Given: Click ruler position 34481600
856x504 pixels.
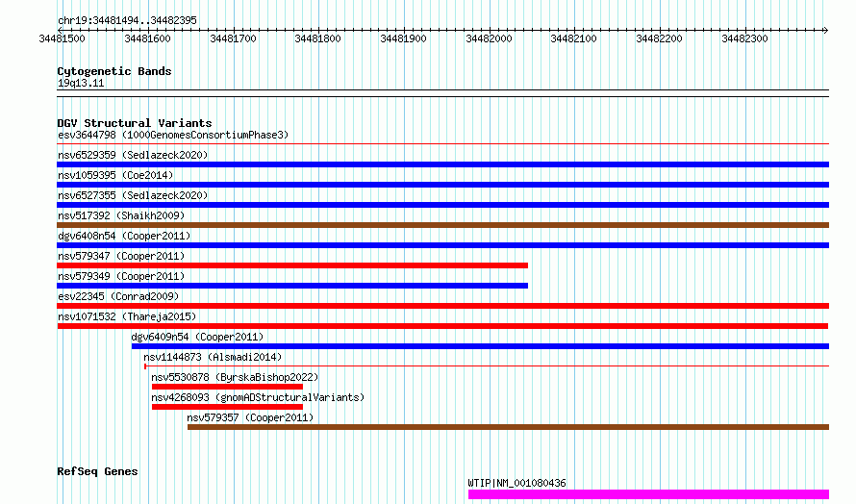Looking at the screenshot, I should 147,38.
